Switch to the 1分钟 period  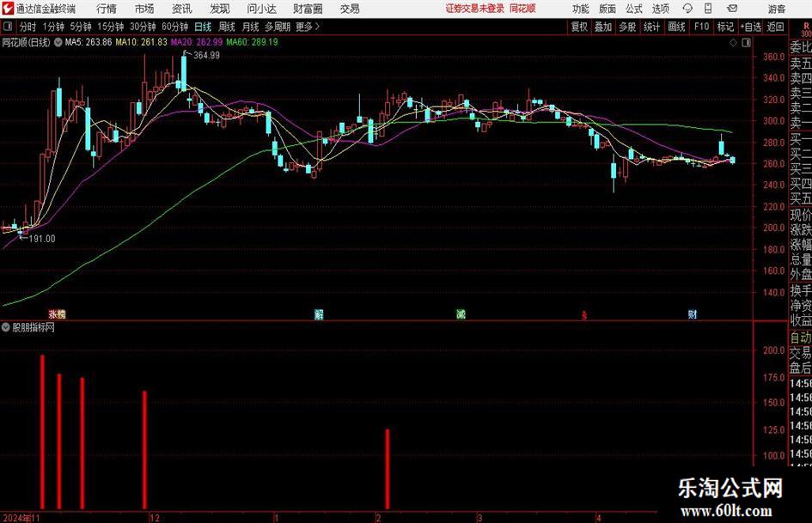pyautogui.click(x=53, y=27)
